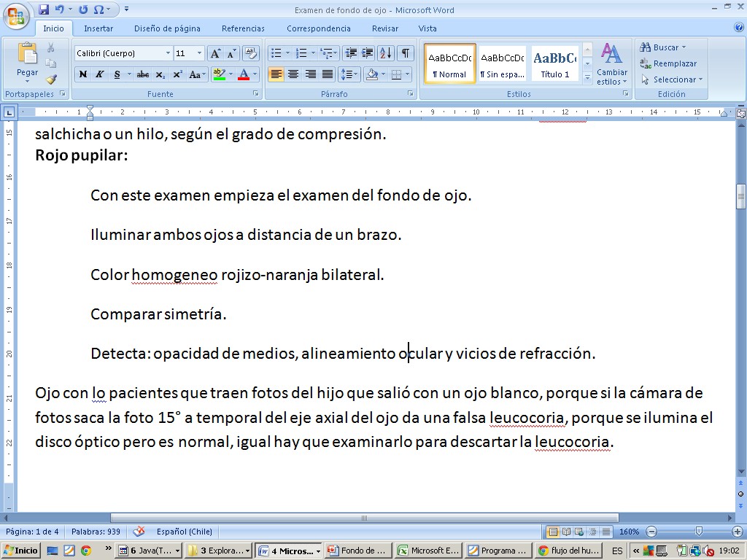Apply the Título 1 style

[x=554, y=64]
